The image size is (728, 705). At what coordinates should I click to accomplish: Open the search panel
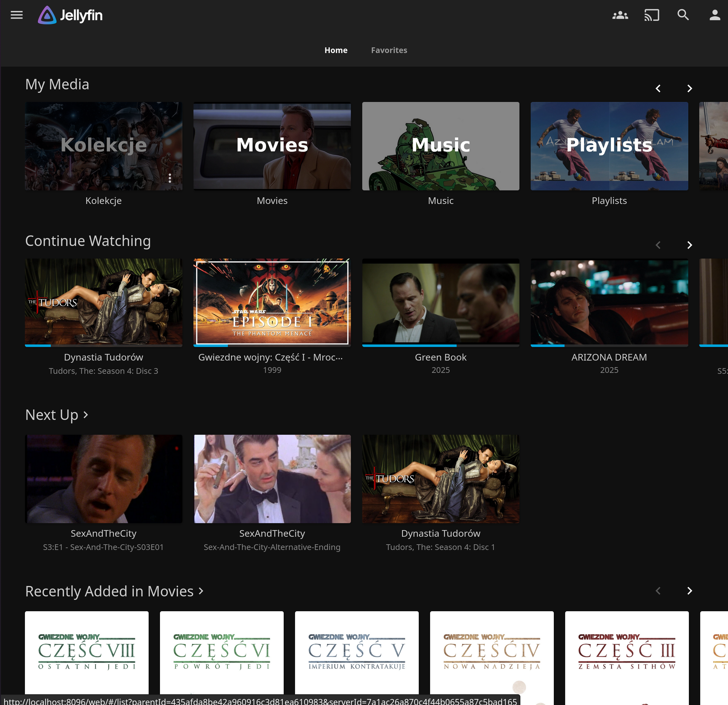click(683, 15)
